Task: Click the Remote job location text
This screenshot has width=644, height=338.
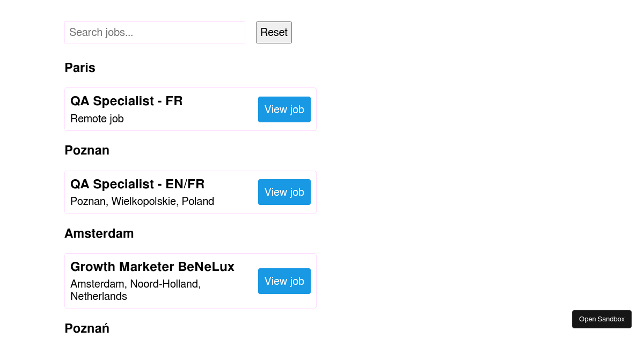Action: [97, 119]
